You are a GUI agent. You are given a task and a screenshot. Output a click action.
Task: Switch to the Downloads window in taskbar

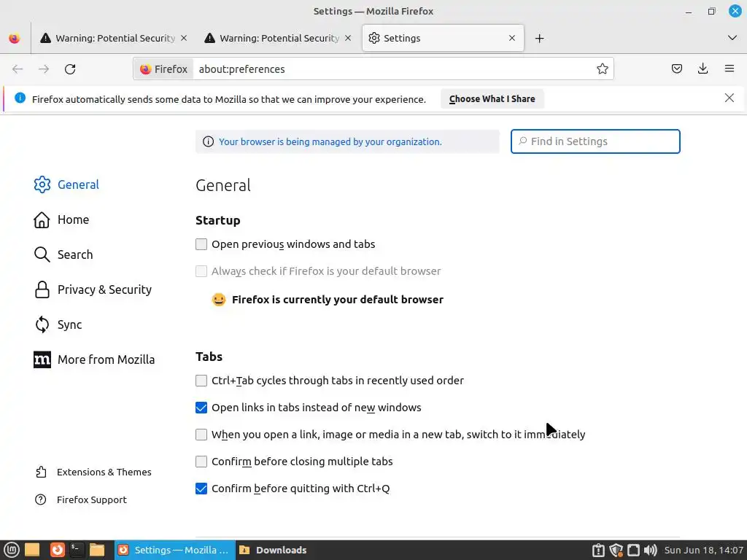click(274, 550)
